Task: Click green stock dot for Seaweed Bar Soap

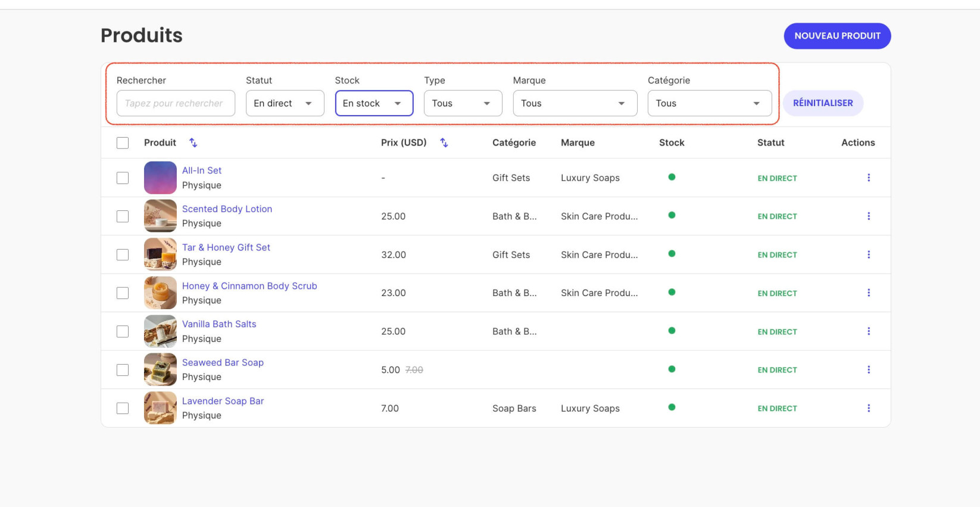Action: pos(672,369)
